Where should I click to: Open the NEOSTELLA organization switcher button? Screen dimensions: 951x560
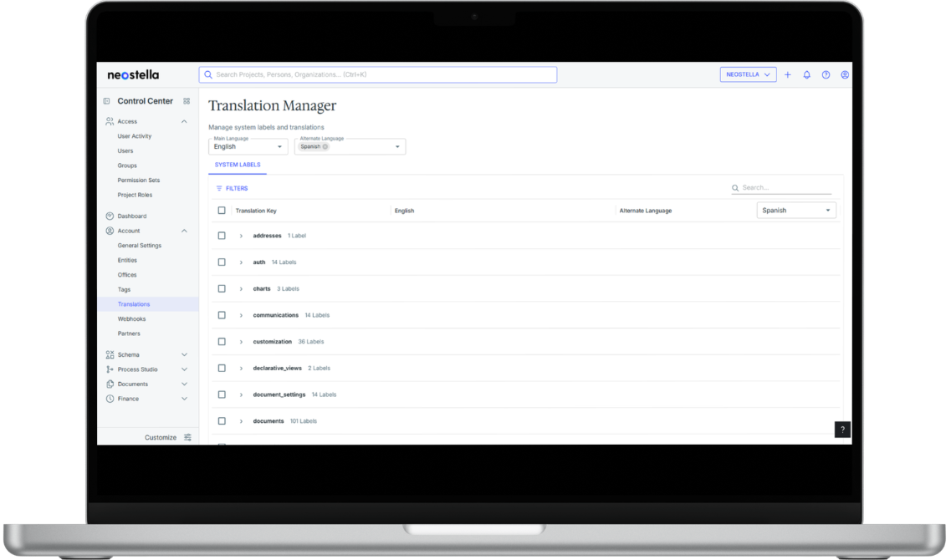click(x=748, y=75)
